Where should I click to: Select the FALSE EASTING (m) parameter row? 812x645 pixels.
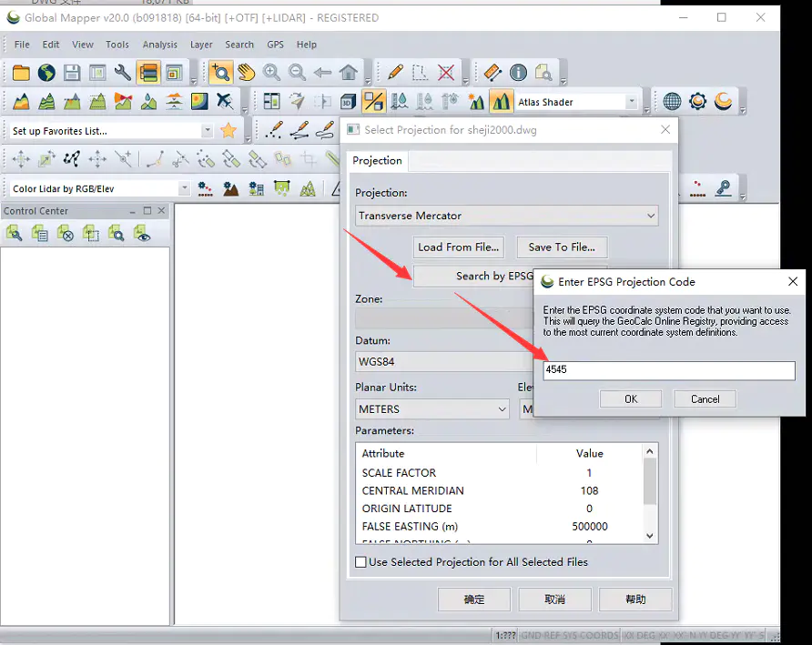[x=500, y=527]
